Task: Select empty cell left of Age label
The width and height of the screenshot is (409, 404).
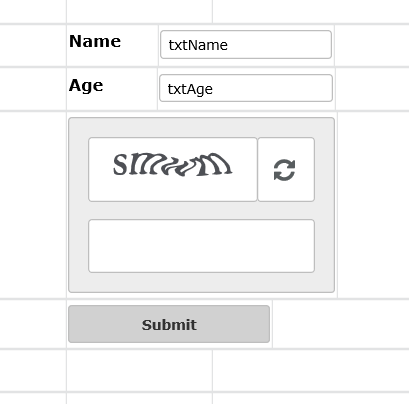Action: click(33, 89)
